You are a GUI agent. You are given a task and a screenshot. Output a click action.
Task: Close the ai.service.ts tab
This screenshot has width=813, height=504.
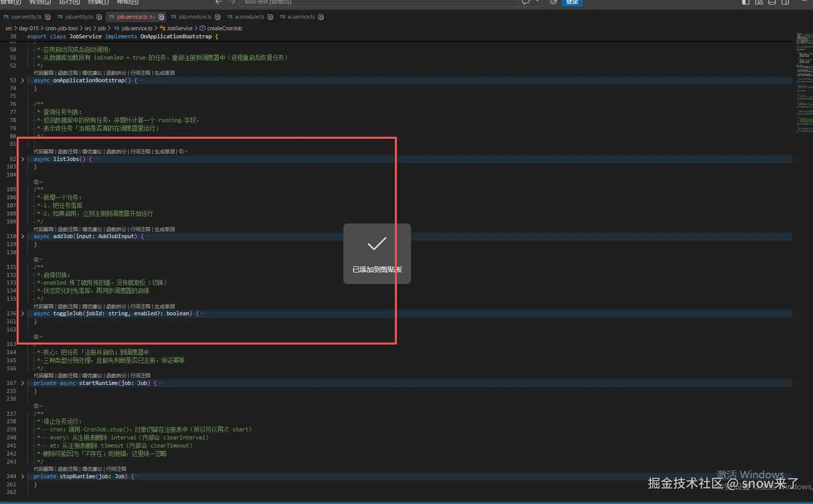(x=321, y=17)
